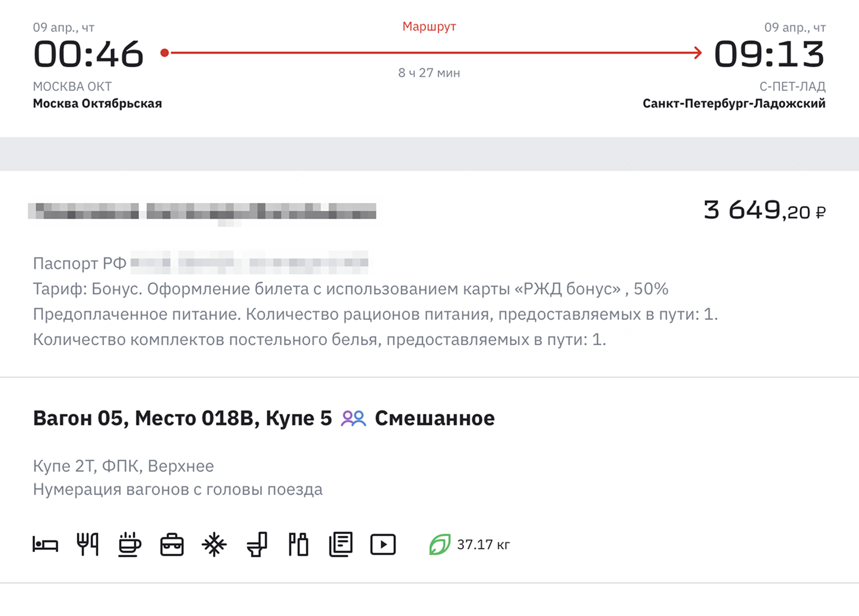
Task: Click the toilet amenity icon
Action: [x=257, y=545]
